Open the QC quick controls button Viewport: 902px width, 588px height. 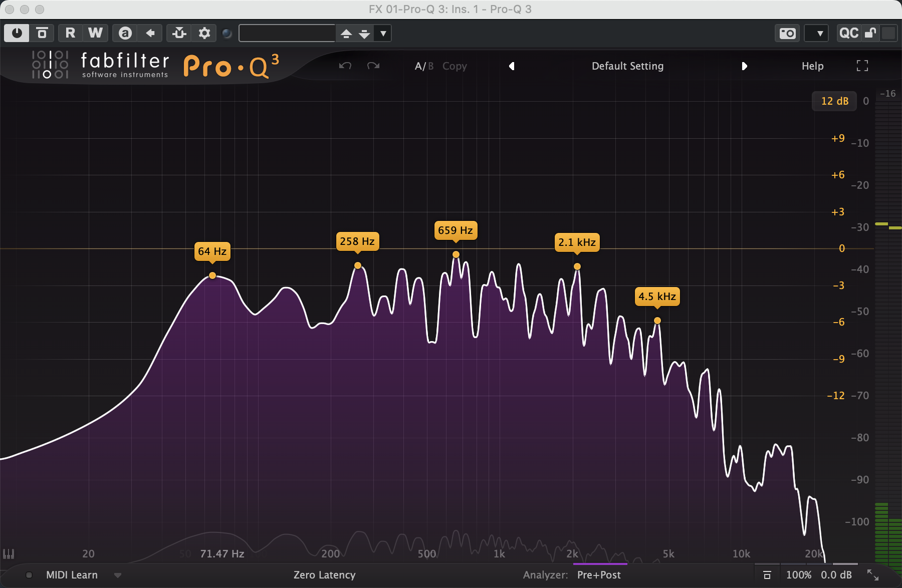[x=849, y=33]
